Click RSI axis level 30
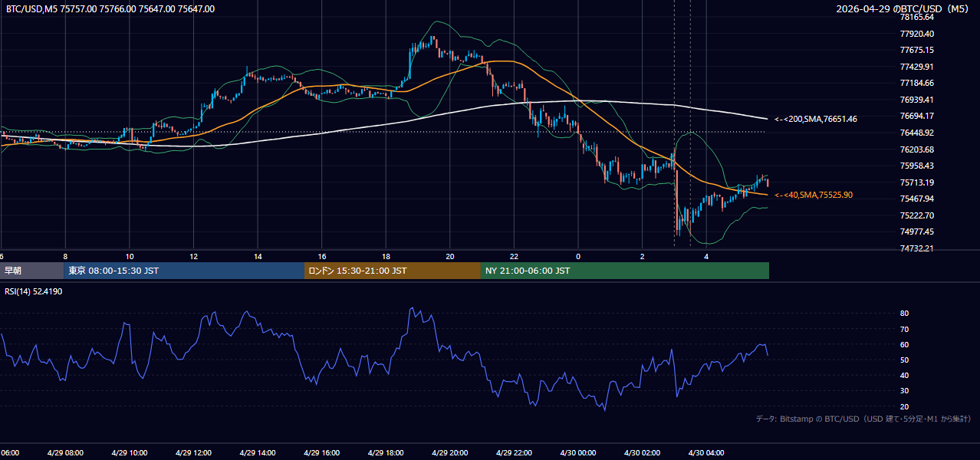Viewport: 980px width, 460px height. 905,391
